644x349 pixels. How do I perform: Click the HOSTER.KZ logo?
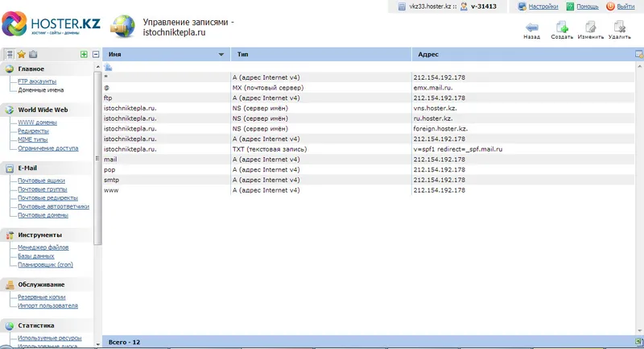point(52,24)
